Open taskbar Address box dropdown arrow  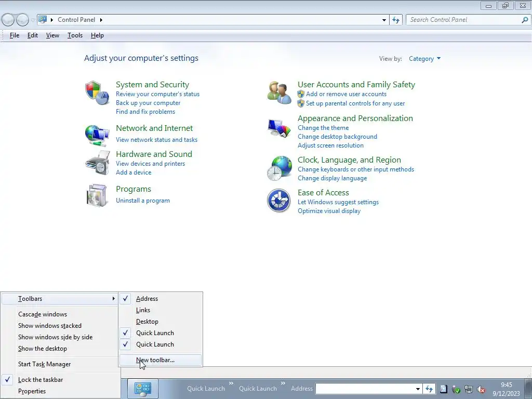pos(418,389)
